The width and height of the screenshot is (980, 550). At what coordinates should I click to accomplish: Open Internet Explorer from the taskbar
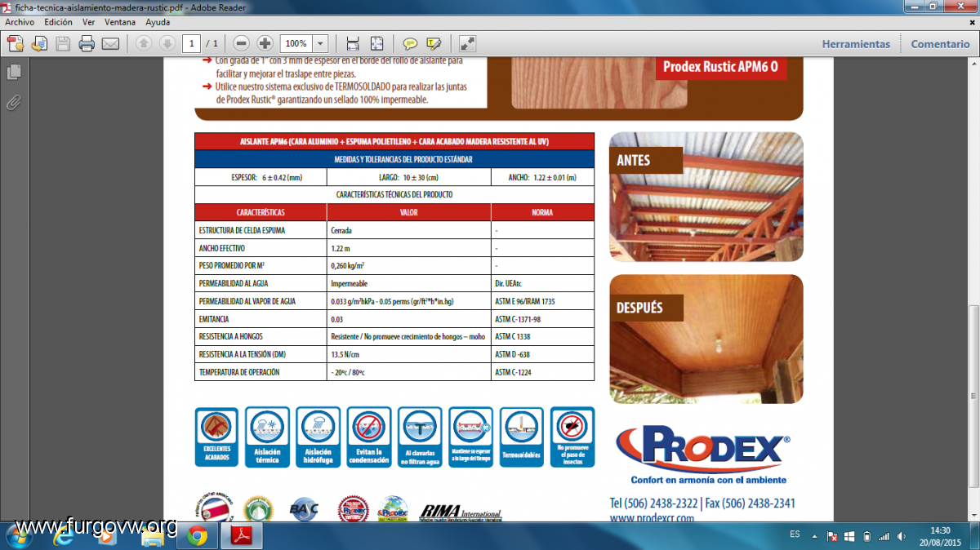pyautogui.click(x=64, y=536)
